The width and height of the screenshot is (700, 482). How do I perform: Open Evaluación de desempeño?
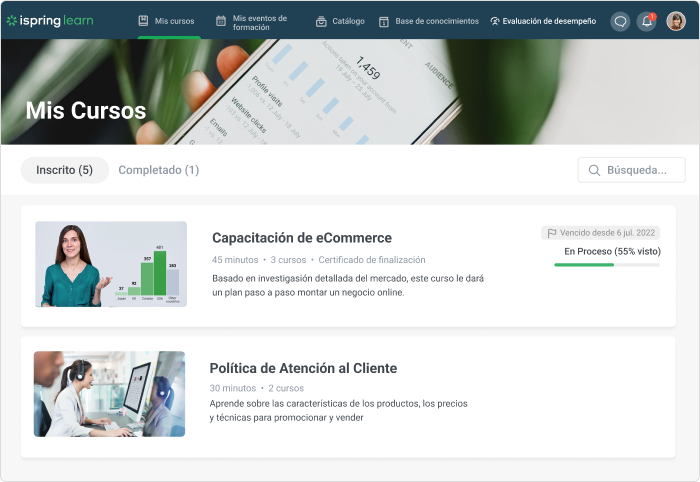(x=543, y=21)
